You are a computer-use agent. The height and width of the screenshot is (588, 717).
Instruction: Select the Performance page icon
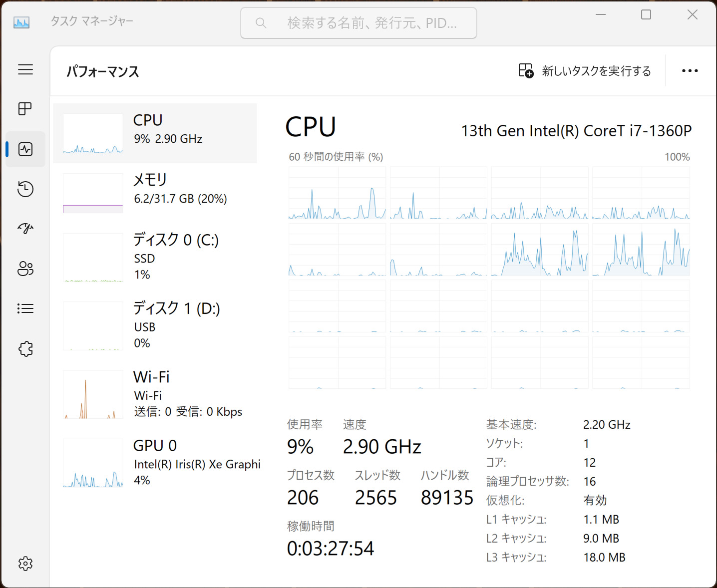[x=25, y=149]
